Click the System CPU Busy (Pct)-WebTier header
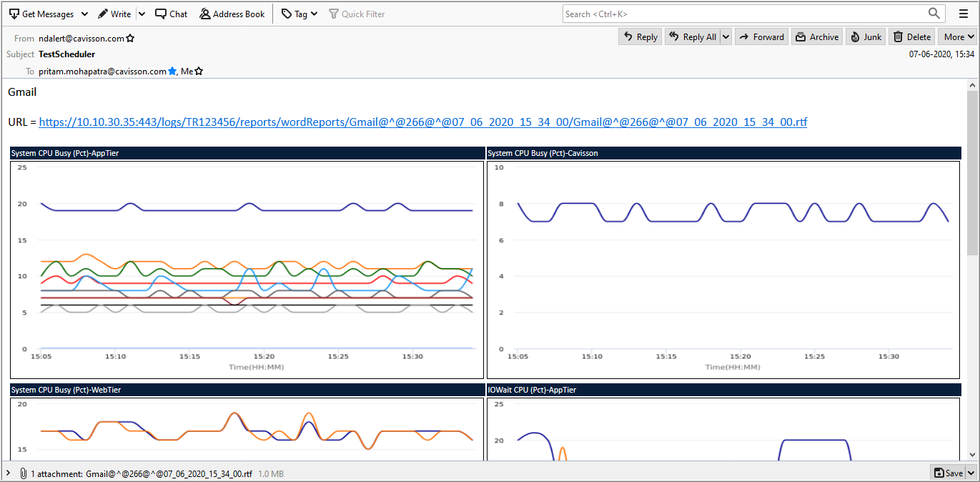This screenshot has width=980, height=482. tap(247, 390)
